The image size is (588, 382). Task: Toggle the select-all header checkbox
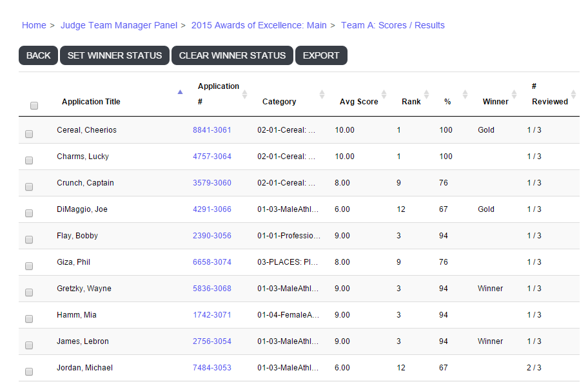(34, 106)
